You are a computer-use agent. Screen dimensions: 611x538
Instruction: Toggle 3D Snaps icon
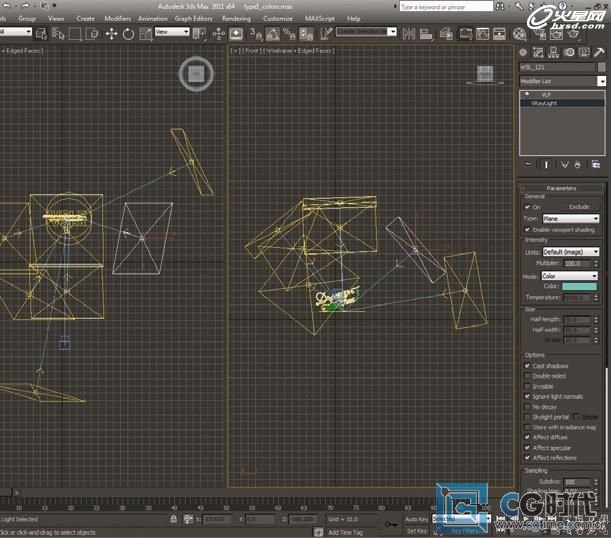point(255,34)
